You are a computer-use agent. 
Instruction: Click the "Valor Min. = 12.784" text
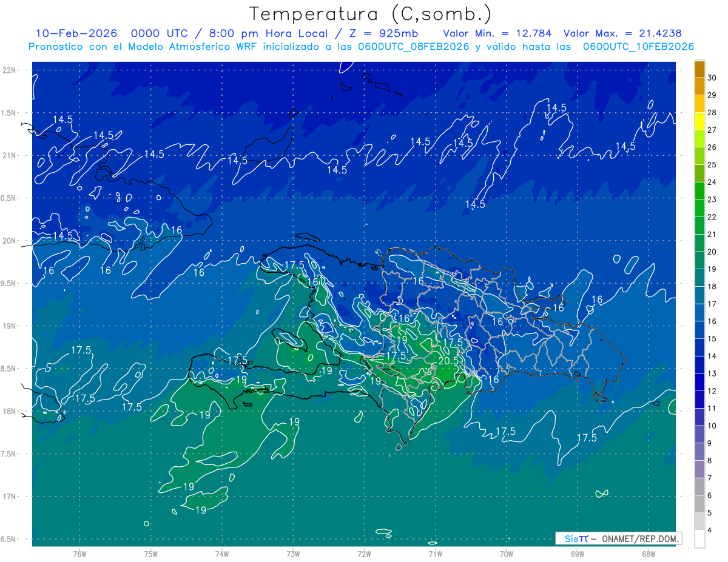(x=497, y=33)
